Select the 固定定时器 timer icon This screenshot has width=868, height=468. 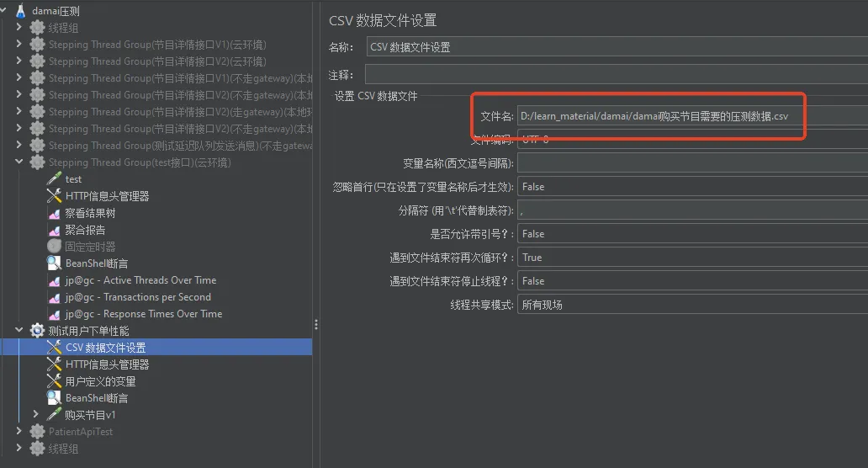tap(54, 247)
